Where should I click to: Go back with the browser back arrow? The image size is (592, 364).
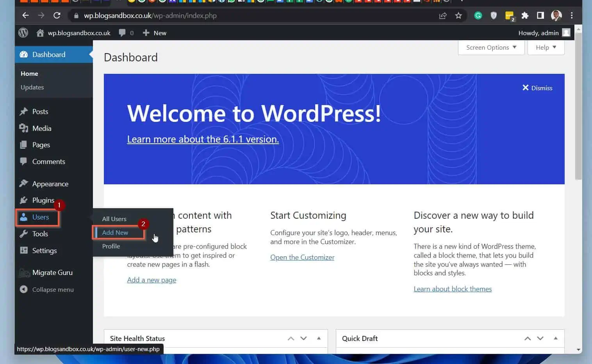(x=25, y=16)
